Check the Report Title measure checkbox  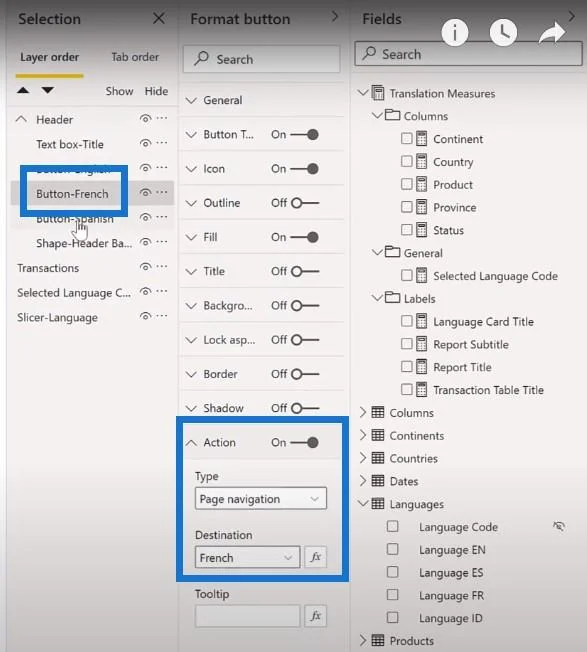pos(407,366)
